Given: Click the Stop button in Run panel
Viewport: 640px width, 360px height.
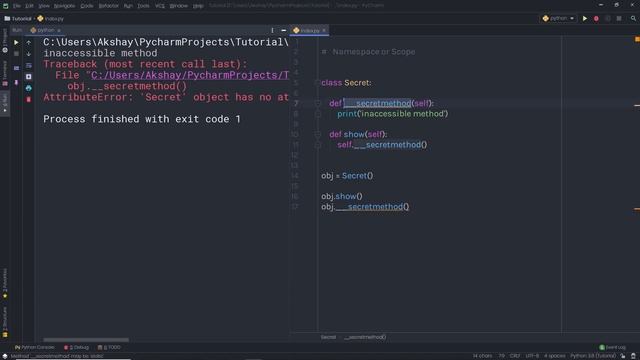Looking at the screenshot, I should 16,54.
